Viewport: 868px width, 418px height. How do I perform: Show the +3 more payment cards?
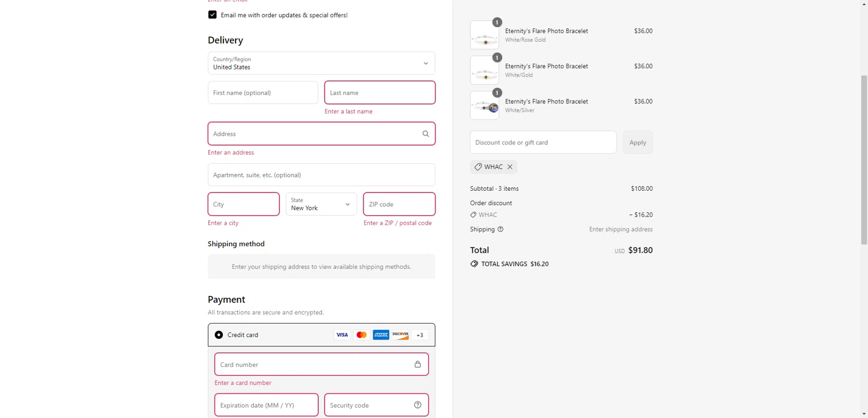click(x=420, y=335)
